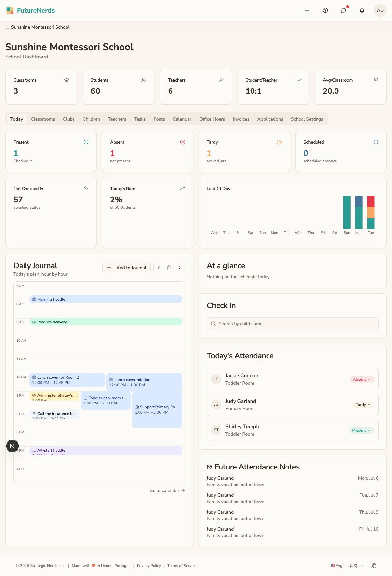Open the AU user avatar menu

(380, 10)
